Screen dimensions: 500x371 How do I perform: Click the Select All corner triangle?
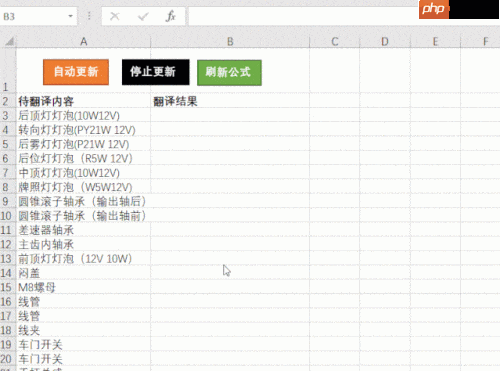[x=9, y=41]
